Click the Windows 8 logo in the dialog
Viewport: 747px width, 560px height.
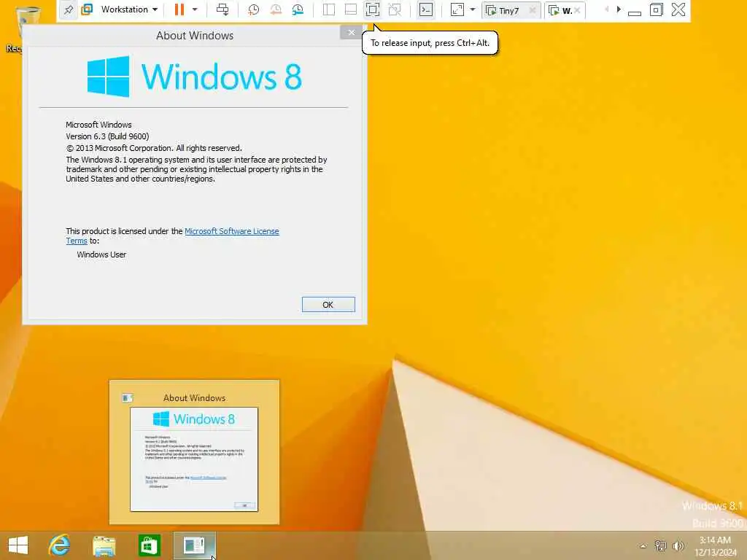point(194,77)
